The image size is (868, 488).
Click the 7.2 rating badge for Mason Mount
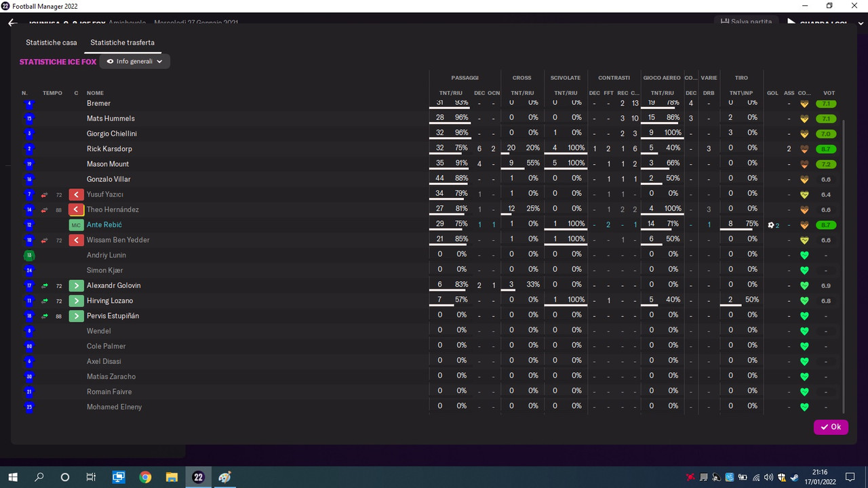pos(826,164)
